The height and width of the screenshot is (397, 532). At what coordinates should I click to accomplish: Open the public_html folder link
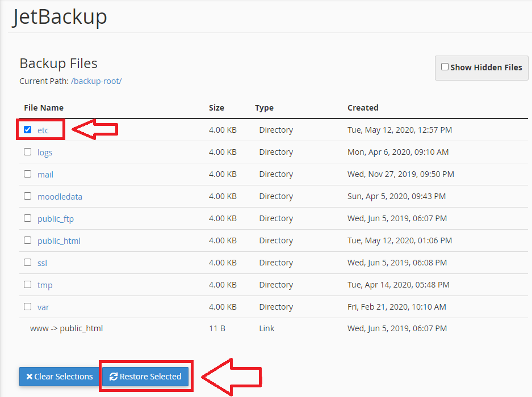point(59,241)
